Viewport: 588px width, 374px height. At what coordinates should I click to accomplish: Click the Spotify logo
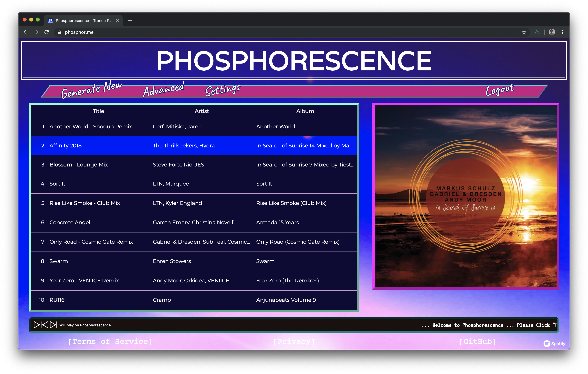point(554,343)
